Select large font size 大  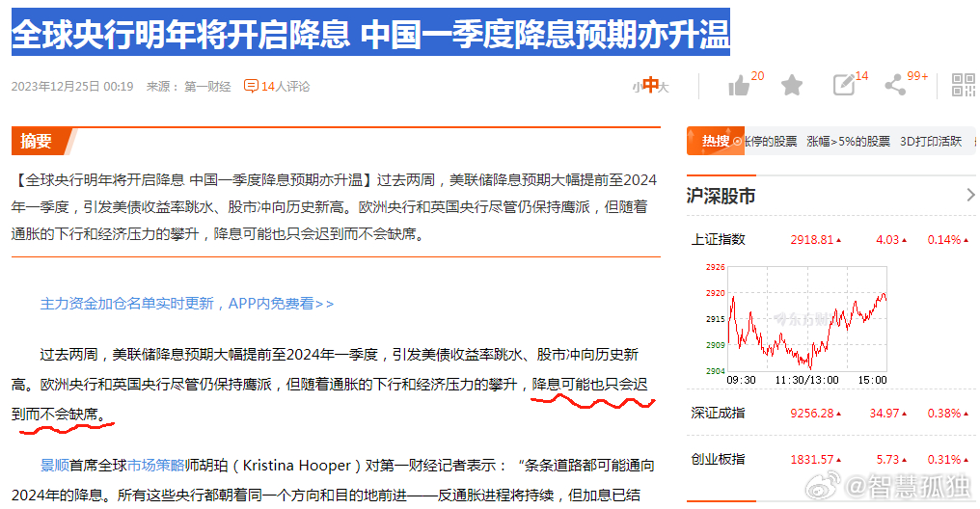(x=664, y=88)
